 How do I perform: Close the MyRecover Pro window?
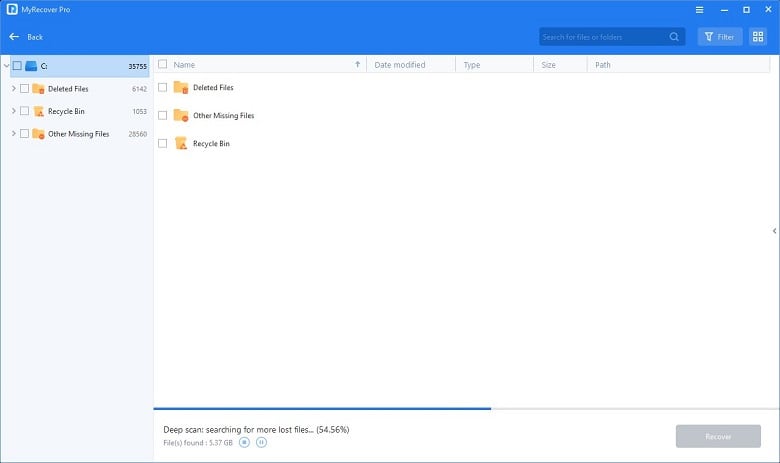pos(768,9)
